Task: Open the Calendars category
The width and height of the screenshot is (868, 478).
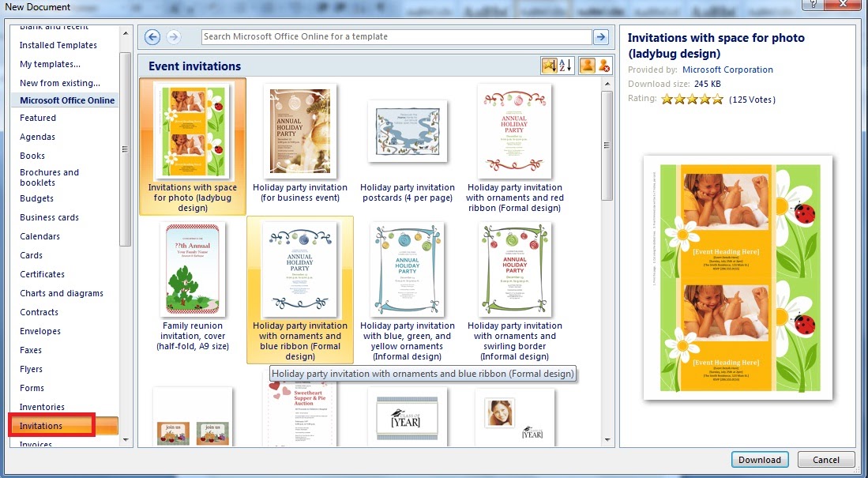Action: 39,236
